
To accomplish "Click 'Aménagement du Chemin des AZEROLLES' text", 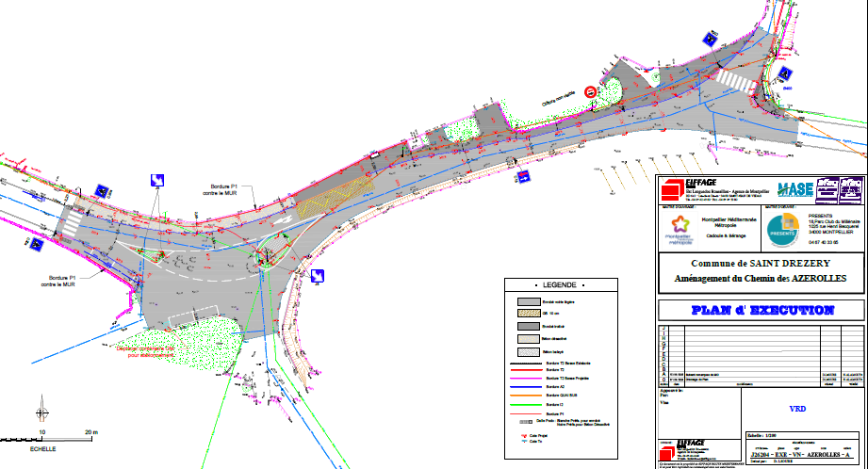I will 760,278.
